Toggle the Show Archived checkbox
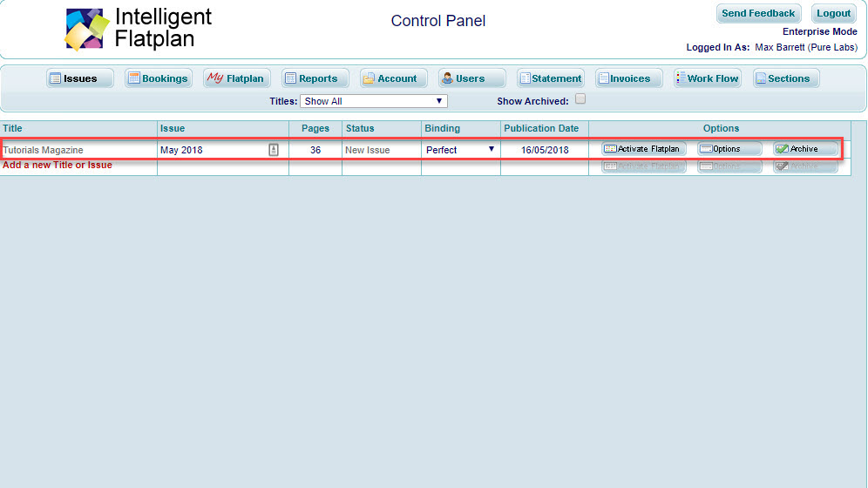This screenshot has width=868, height=488. tap(580, 99)
